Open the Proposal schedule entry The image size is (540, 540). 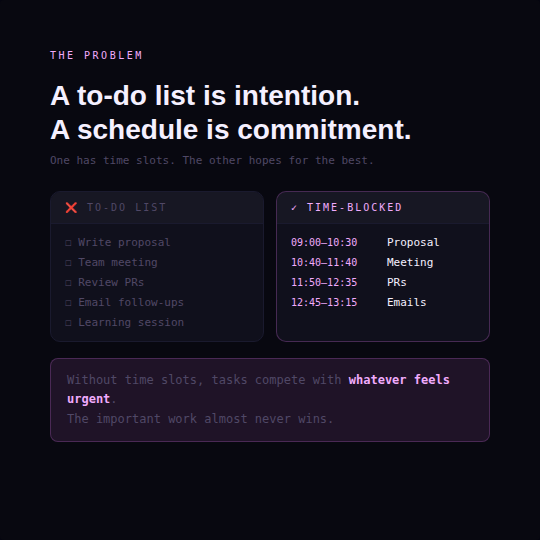click(x=413, y=242)
